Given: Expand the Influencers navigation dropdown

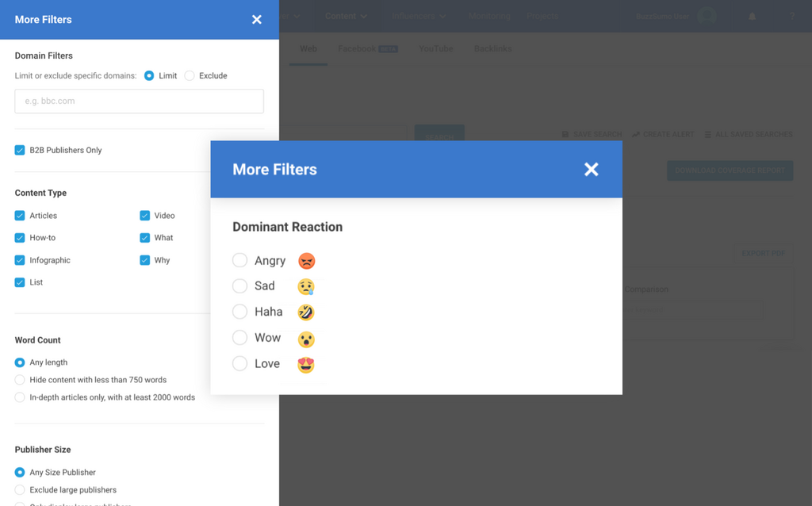Looking at the screenshot, I should [x=419, y=16].
